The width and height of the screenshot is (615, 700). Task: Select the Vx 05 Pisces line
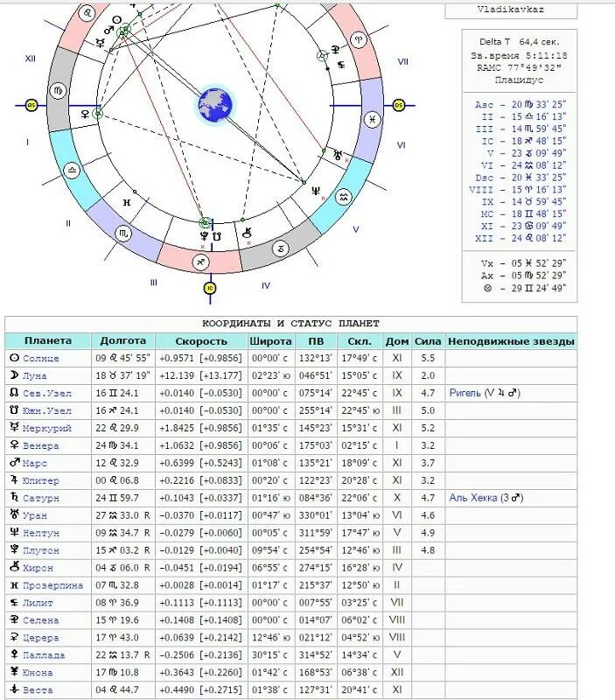[x=523, y=263]
